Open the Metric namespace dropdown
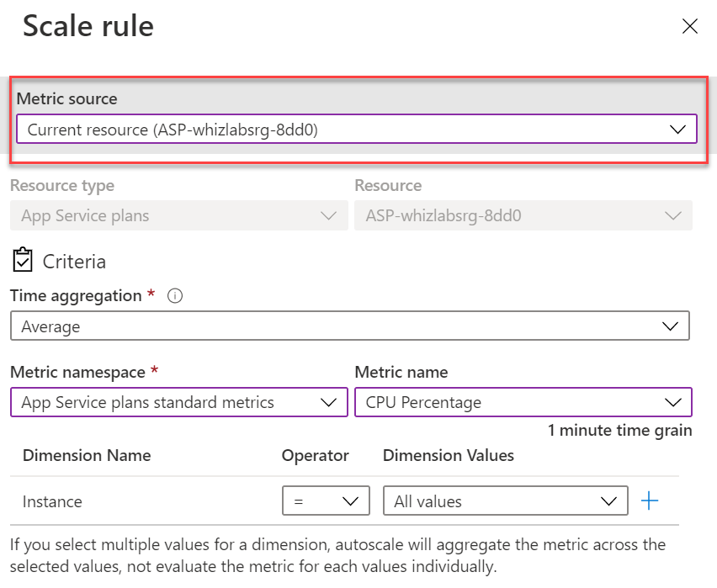The image size is (717, 588). [x=178, y=402]
